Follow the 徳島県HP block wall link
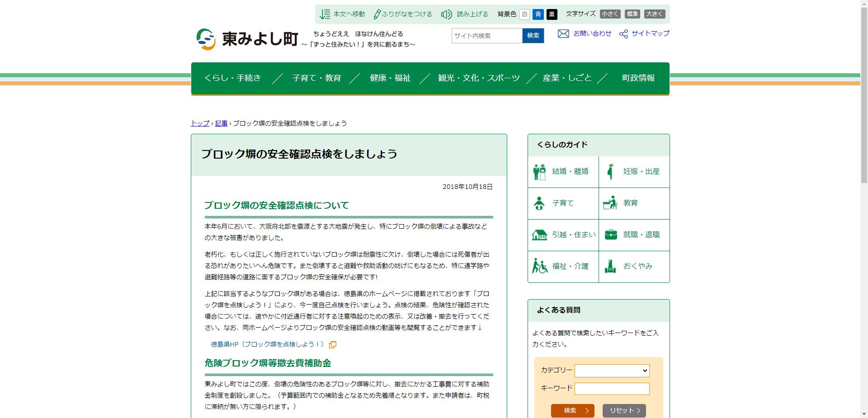Screen dimensions: 868x418 click(x=267, y=344)
